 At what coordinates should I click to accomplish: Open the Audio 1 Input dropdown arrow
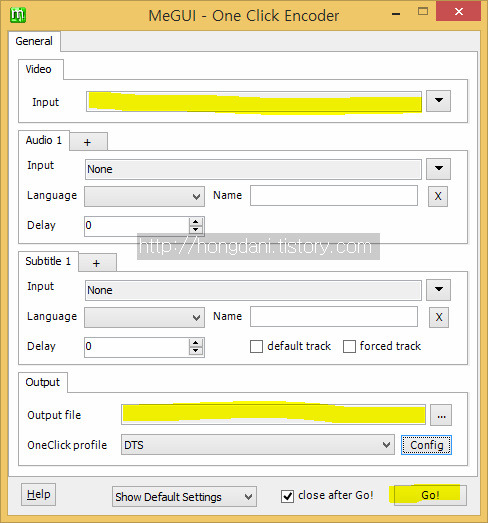pyautogui.click(x=438, y=169)
